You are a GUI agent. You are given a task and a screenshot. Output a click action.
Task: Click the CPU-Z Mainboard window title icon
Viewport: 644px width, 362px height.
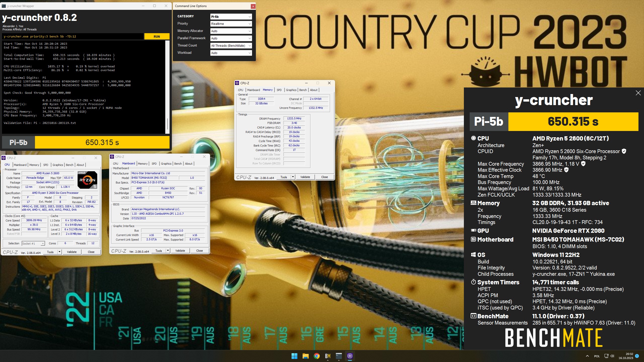(x=112, y=157)
